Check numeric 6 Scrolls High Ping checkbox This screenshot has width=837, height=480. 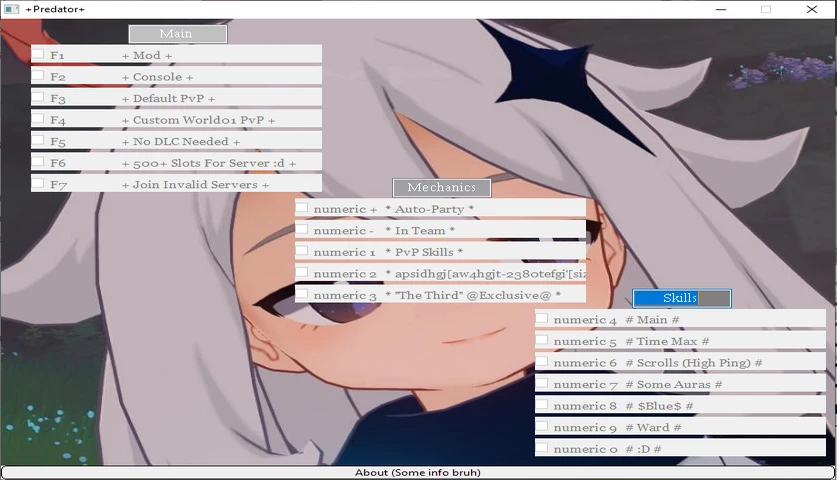tap(542, 361)
